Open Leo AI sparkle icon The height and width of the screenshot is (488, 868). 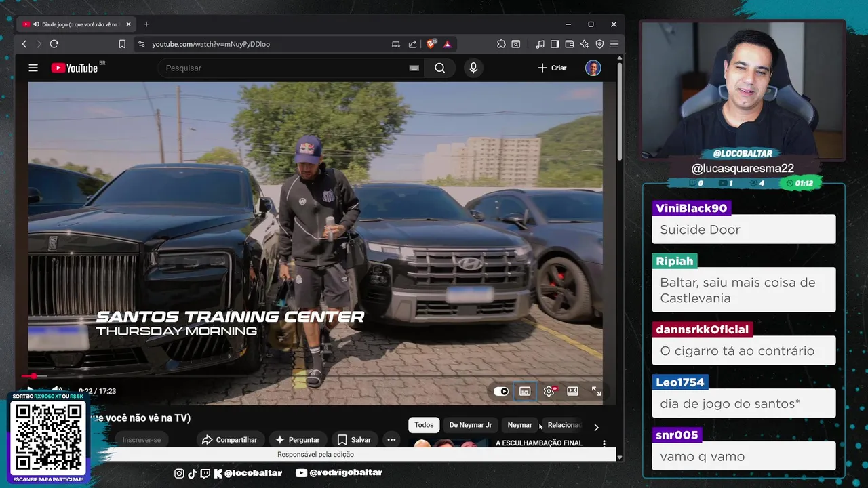point(585,44)
